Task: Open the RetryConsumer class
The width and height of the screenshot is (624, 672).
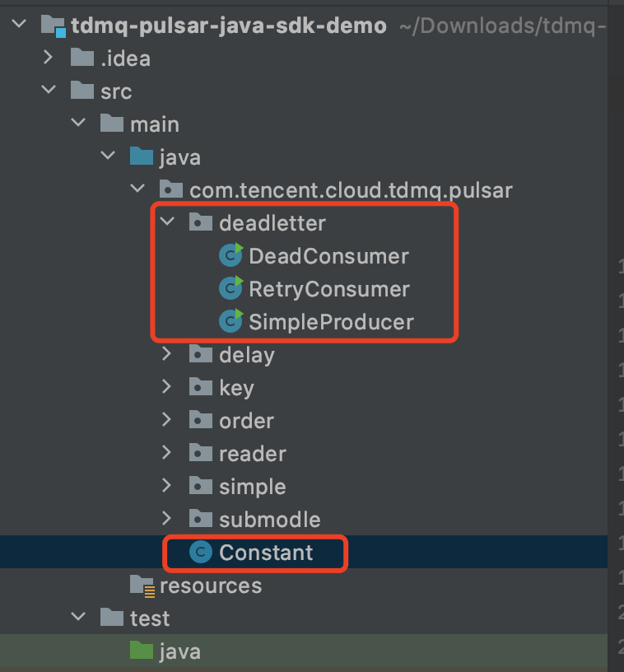Action: tap(329, 289)
